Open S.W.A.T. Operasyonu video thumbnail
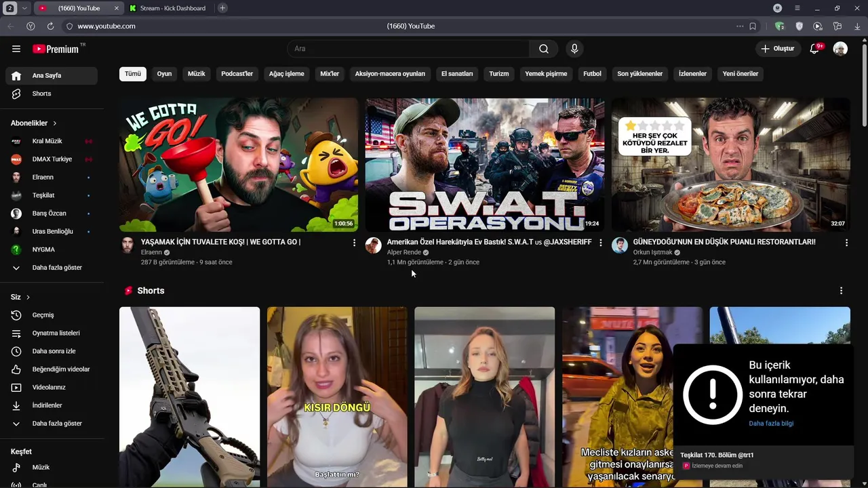Viewport: 868px width, 488px height. coord(485,165)
